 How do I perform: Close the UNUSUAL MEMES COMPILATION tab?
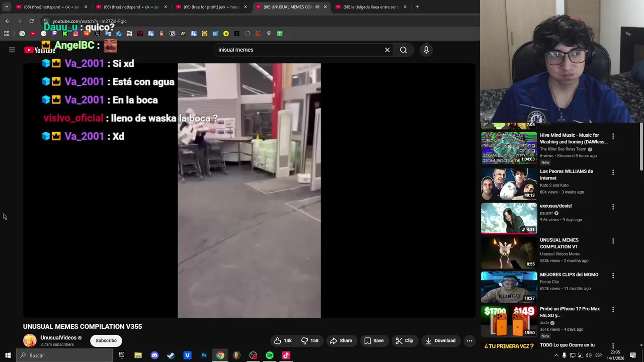[x=325, y=7]
